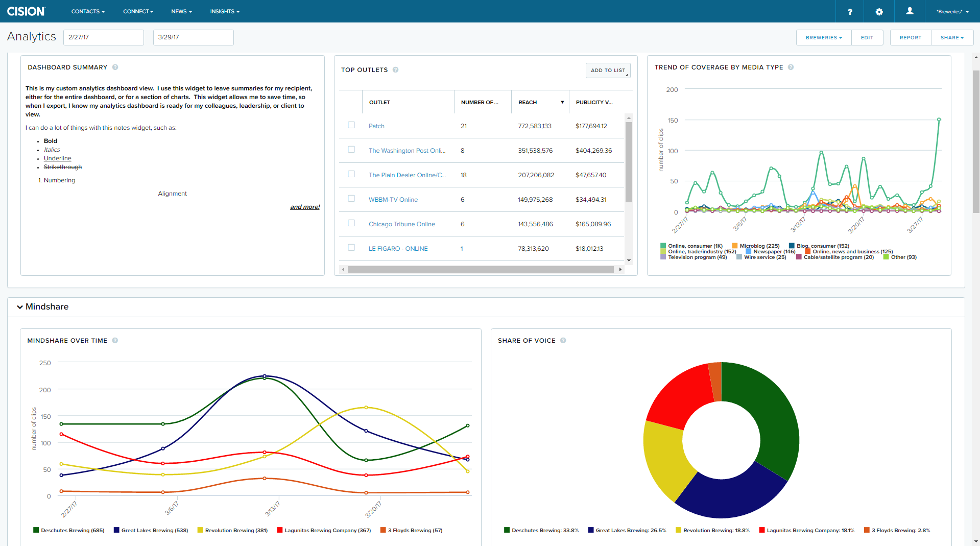Check the box for the Patch outlet
980x546 pixels.
(351, 125)
